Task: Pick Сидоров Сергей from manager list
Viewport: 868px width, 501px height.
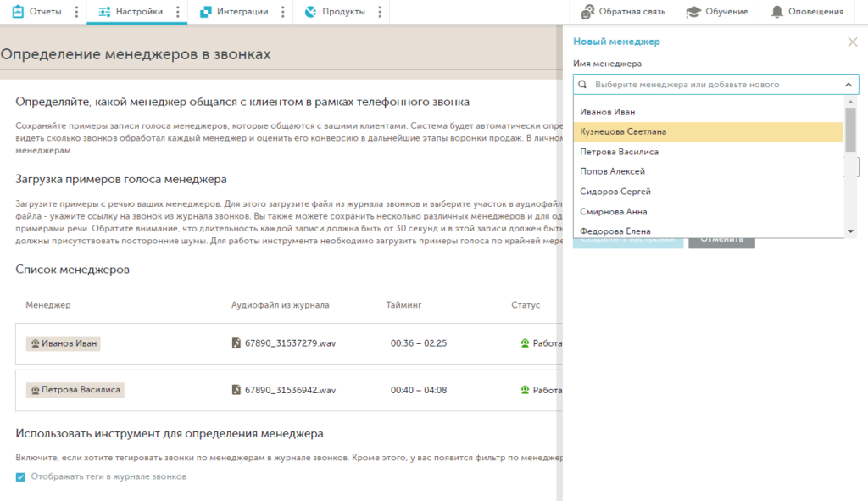Action: [x=615, y=192]
